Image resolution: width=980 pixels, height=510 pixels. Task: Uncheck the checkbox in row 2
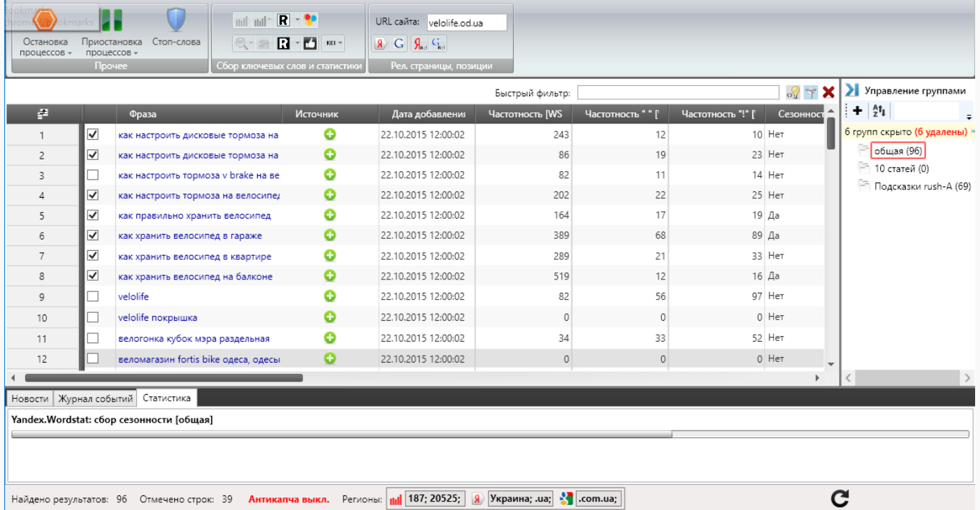(92, 154)
